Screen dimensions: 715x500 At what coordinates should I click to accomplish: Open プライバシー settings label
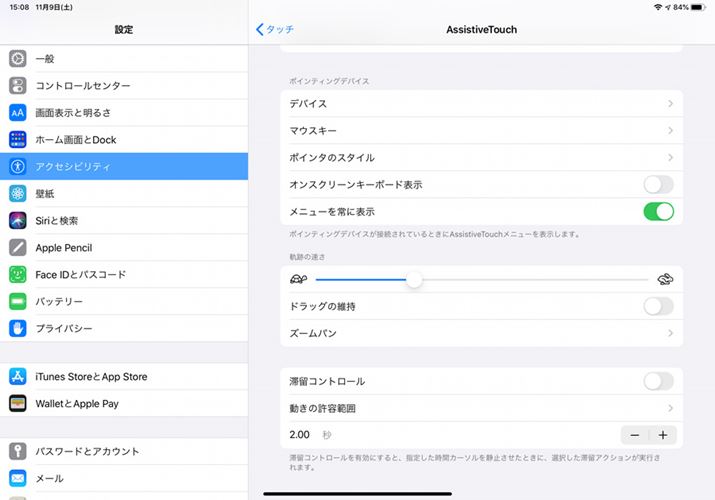point(64,328)
